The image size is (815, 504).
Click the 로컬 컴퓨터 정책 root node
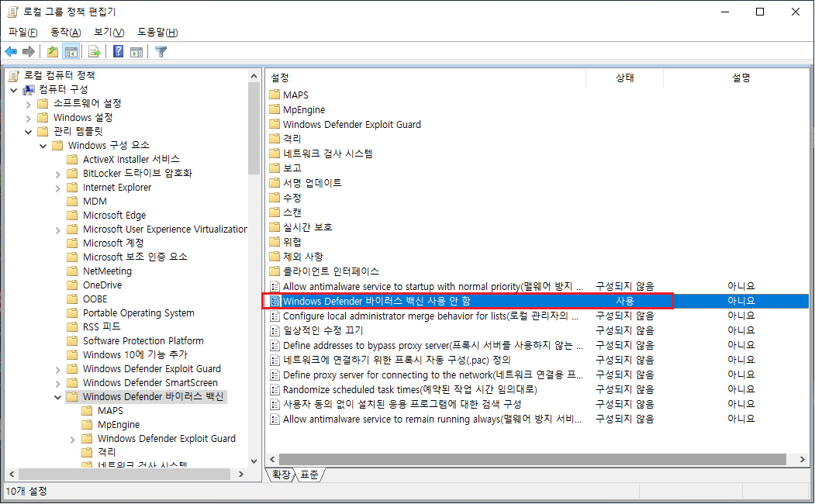pos(59,75)
